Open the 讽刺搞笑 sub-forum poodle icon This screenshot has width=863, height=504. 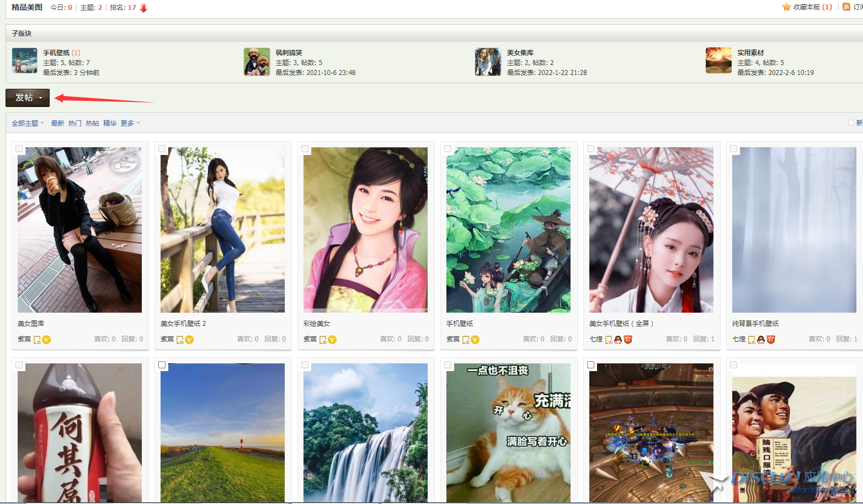point(257,61)
